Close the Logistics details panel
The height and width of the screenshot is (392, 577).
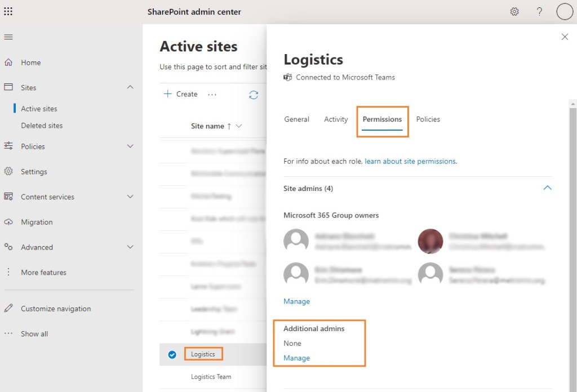click(x=565, y=37)
